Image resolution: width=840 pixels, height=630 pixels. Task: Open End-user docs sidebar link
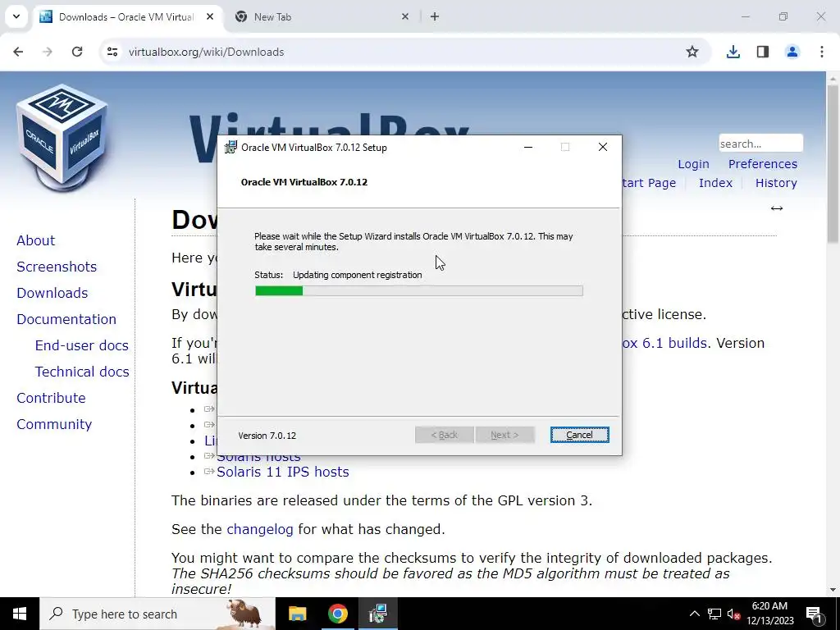[81, 345]
